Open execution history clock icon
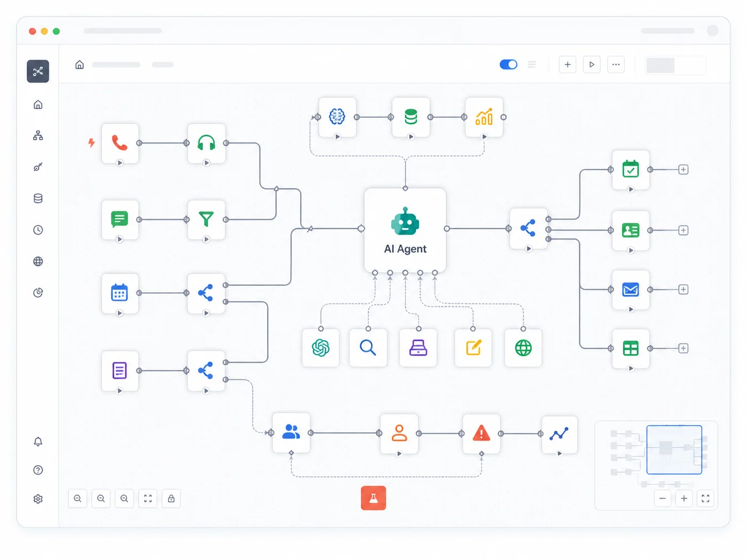 pyautogui.click(x=38, y=230)
